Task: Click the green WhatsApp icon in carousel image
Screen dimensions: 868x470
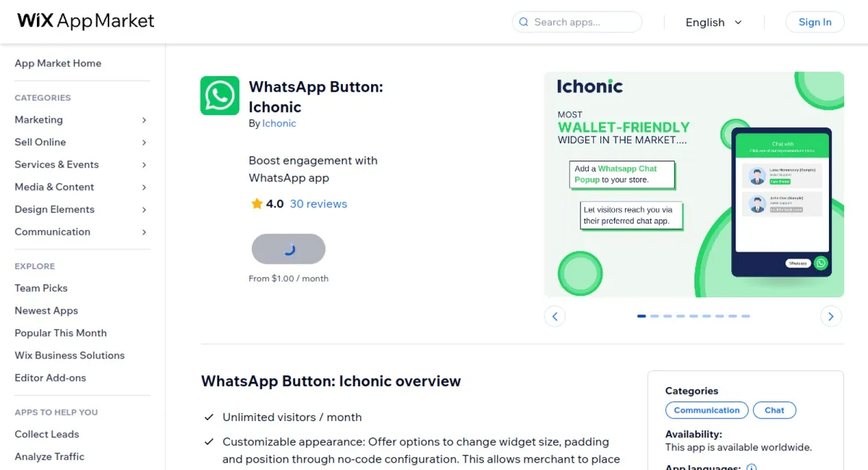Action: point(820,262)
